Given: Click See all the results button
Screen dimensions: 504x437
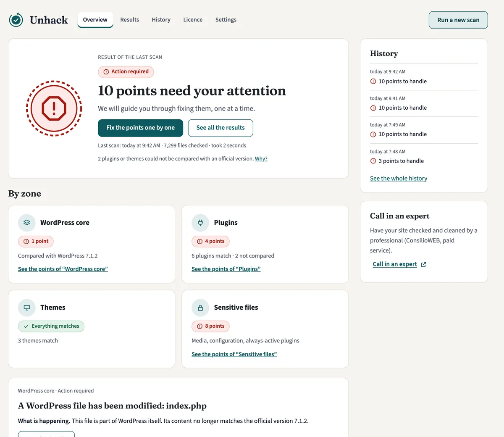Looking at the screenshot, I should coord(220,128).
